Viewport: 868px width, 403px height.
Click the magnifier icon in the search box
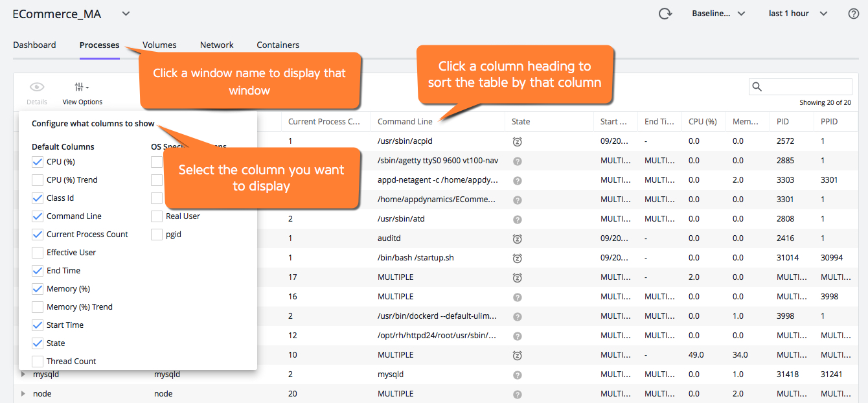(757, 87)
